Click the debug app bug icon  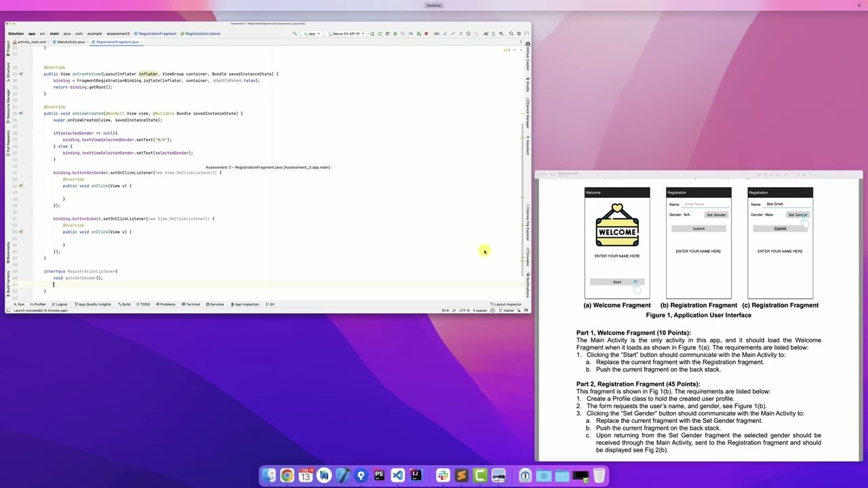tap(395, 33)
